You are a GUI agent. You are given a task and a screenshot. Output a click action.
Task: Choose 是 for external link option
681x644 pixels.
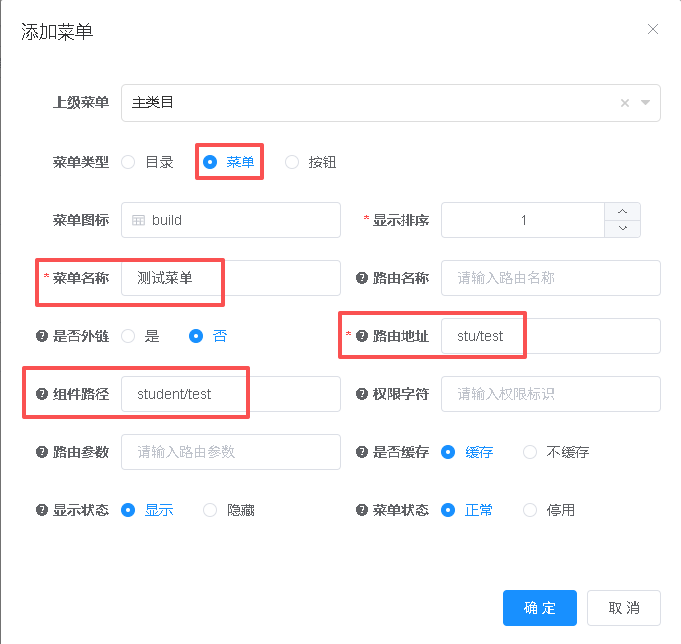point(129,336)
